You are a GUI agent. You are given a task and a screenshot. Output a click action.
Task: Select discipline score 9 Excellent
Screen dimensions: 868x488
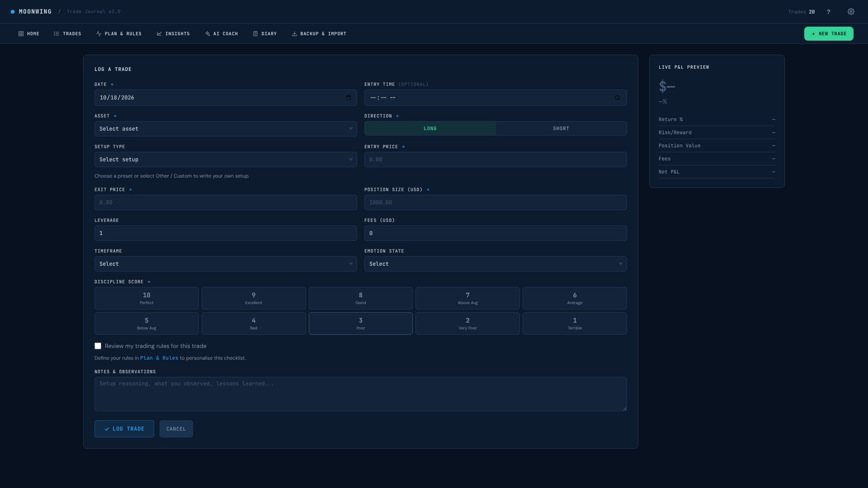pos(254,298)
